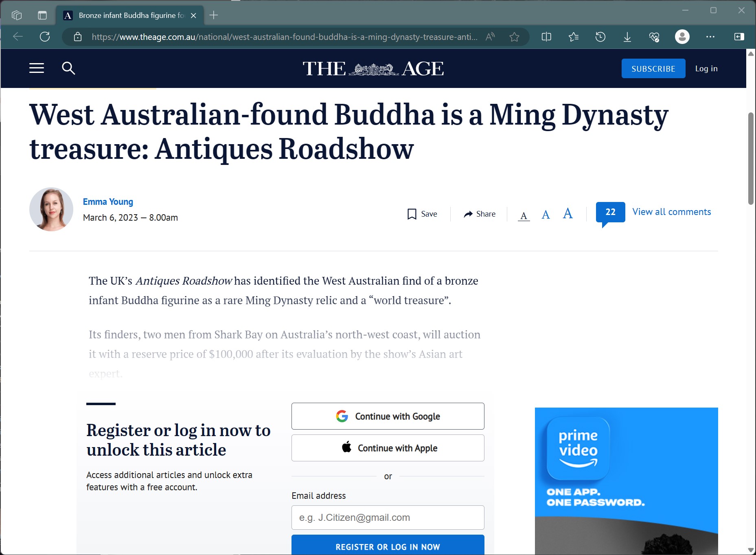This screenshot has height=555, width=756.
Task: Click the scrollbar up arrow
Action: (x=751, y=53)
